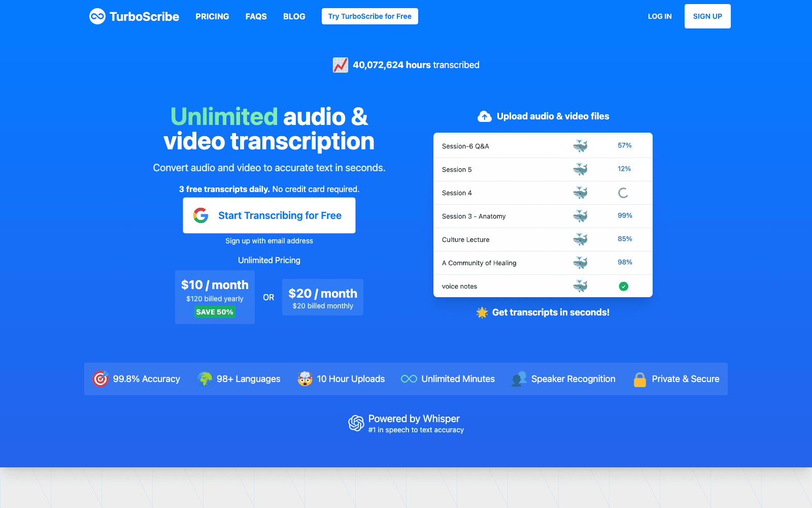The width and height of the screenshot is (812, 508).
Task: Go to the BLOG
Action: [x=294, y=16]
